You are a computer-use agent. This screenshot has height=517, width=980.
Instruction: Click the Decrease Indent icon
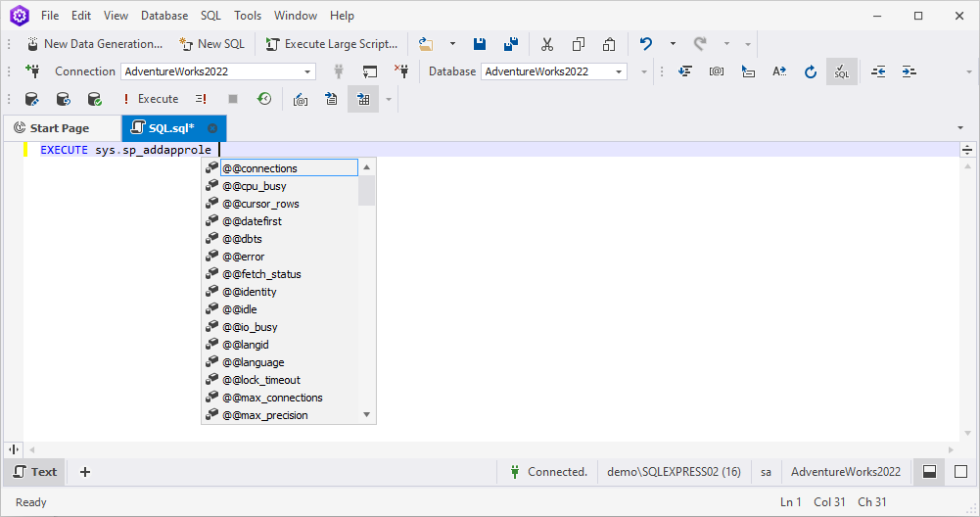pyautogui.click(x=878, y=71)
